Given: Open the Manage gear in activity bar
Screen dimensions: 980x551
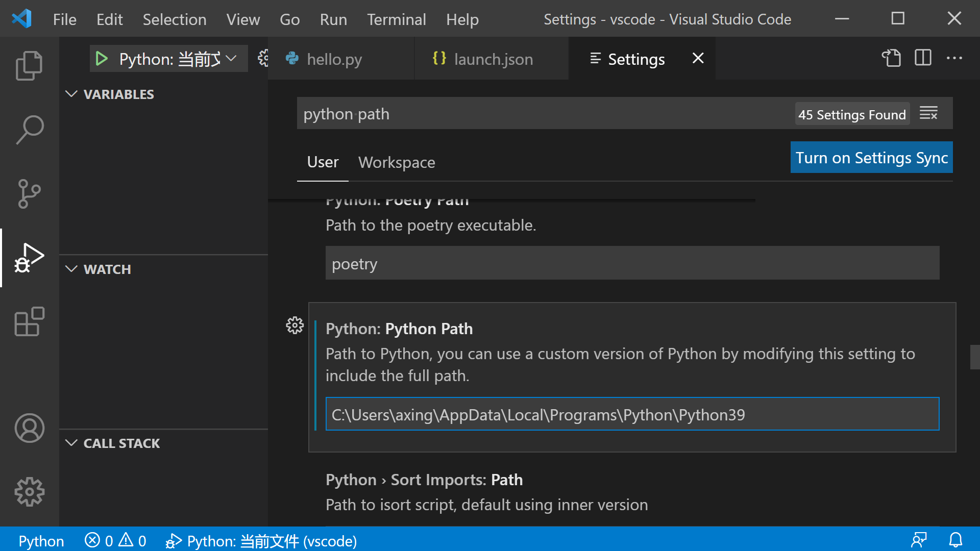Looking at the screenshot, I should point(29,492).
